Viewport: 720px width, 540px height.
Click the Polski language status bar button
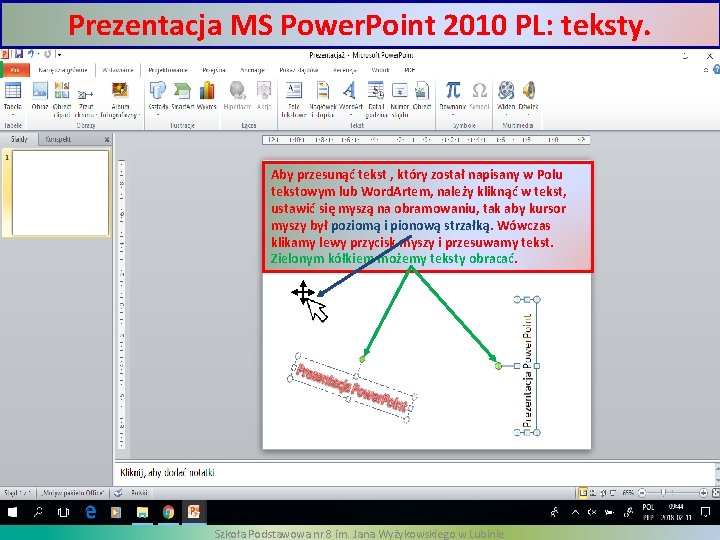coord(139,493)
